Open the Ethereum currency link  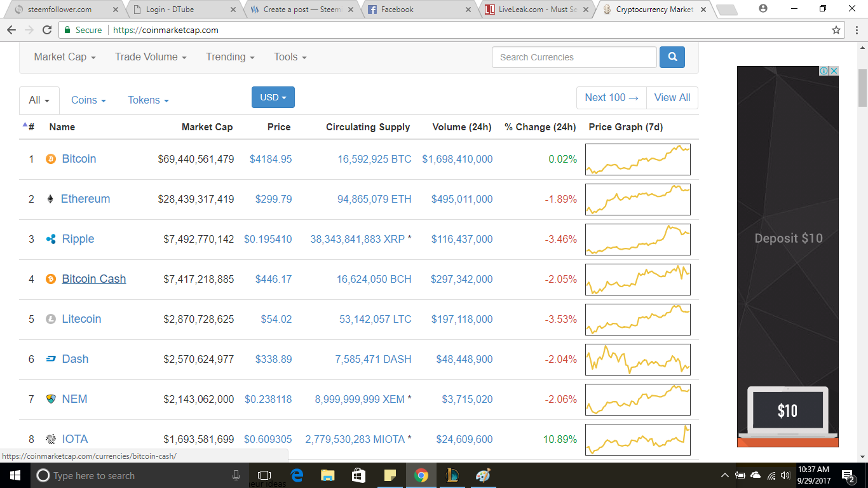pyautogui.click(x=85, y=199)
